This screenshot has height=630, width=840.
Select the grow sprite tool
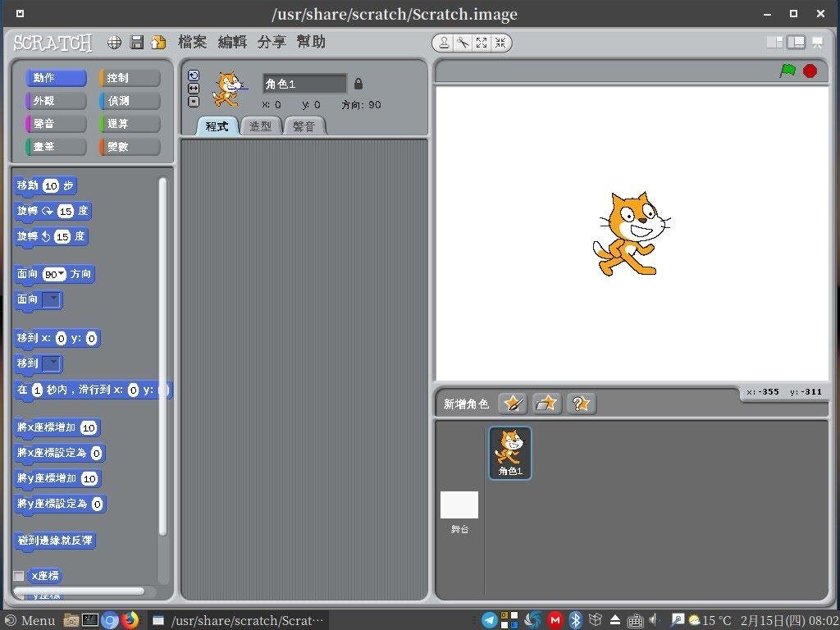click(x=482, y=43)
